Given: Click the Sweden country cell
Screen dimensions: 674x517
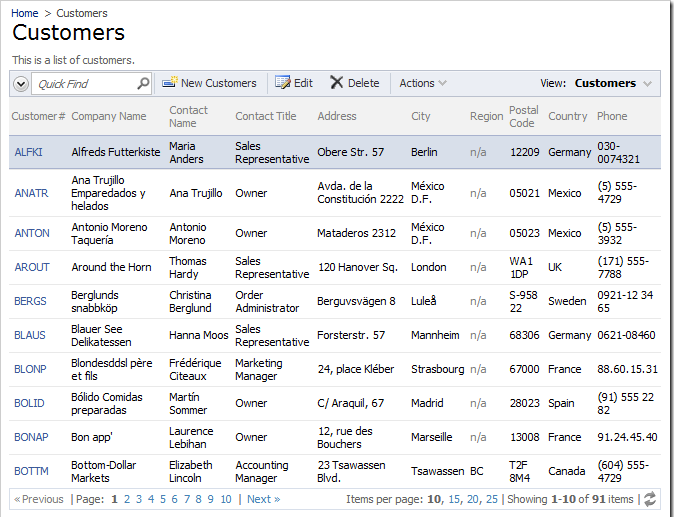Looking at the screenshot, I should coord(567,301).
